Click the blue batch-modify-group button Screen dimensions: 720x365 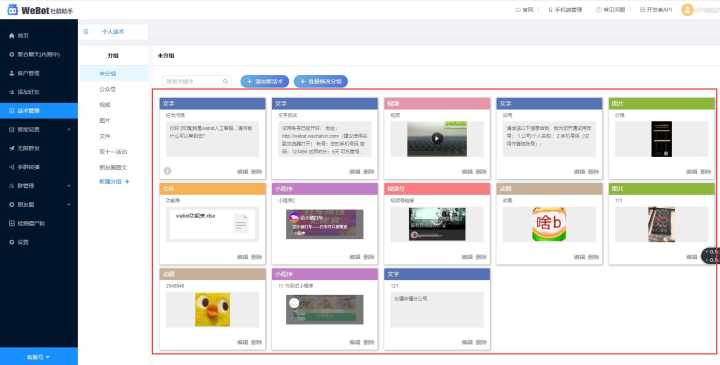pyautogui.click(x=321, y=81)
